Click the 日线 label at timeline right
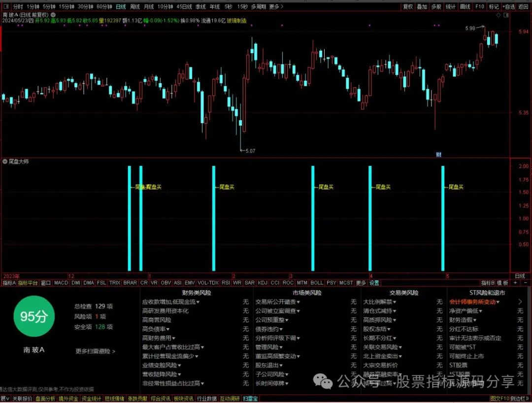Viewport: 532px width, 403px height. click(x=520, y=276)
